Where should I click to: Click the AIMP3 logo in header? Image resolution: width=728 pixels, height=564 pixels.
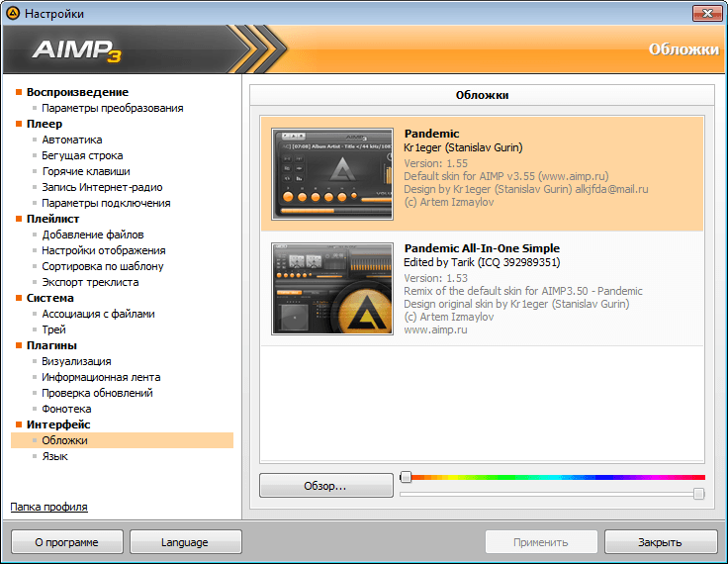(x=76, y=50)
